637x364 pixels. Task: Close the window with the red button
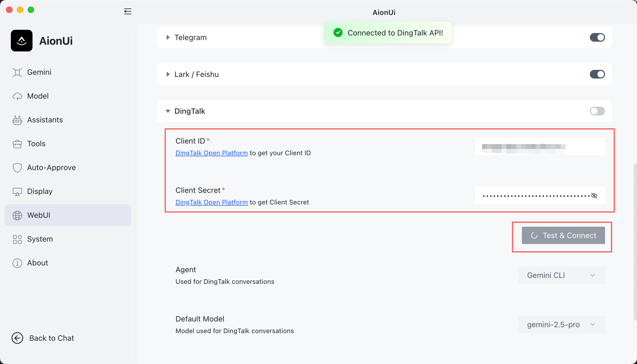point(9,10)
